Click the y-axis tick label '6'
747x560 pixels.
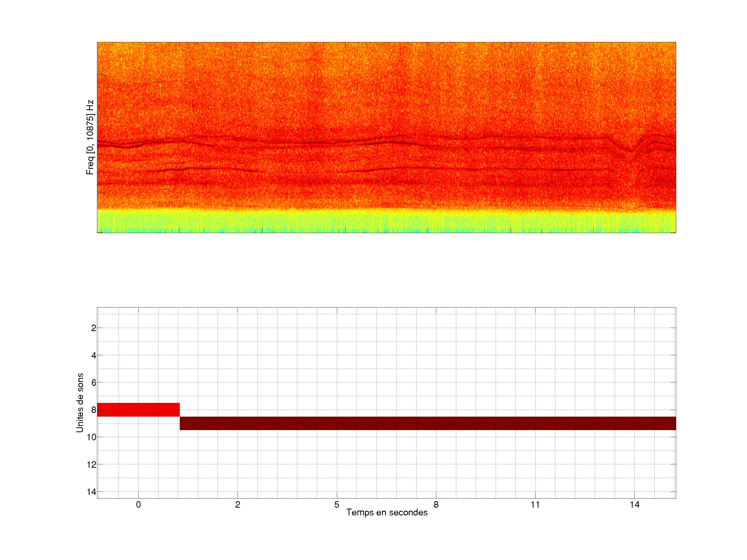(x=94, y=383)
